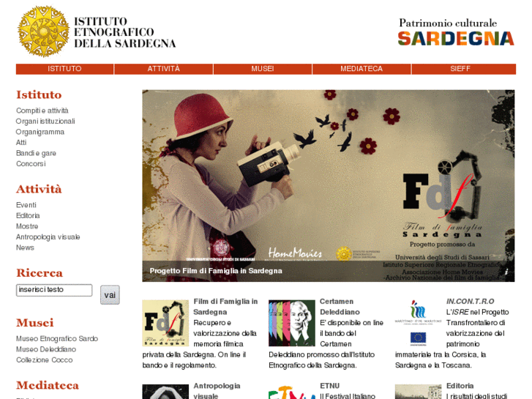Click the Editoria article thumbnail image

pyautogui.click(x=419, y=392)
